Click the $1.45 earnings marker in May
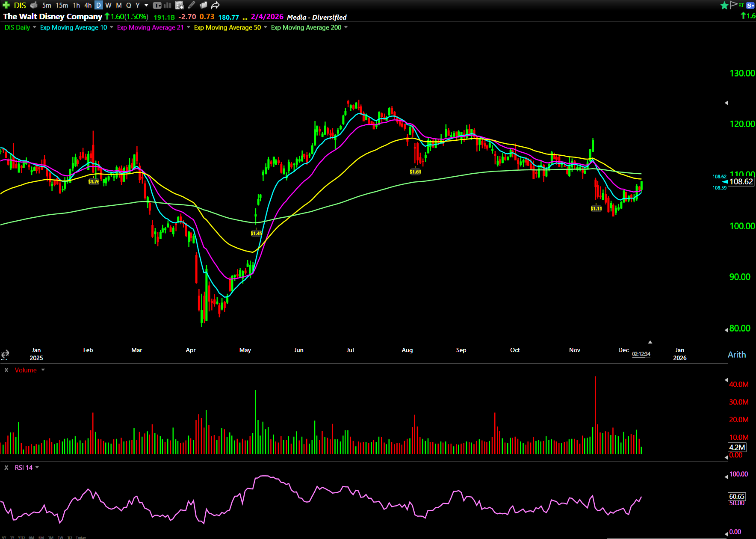Viewport: 756px width, 539px height. coord(256,233)
